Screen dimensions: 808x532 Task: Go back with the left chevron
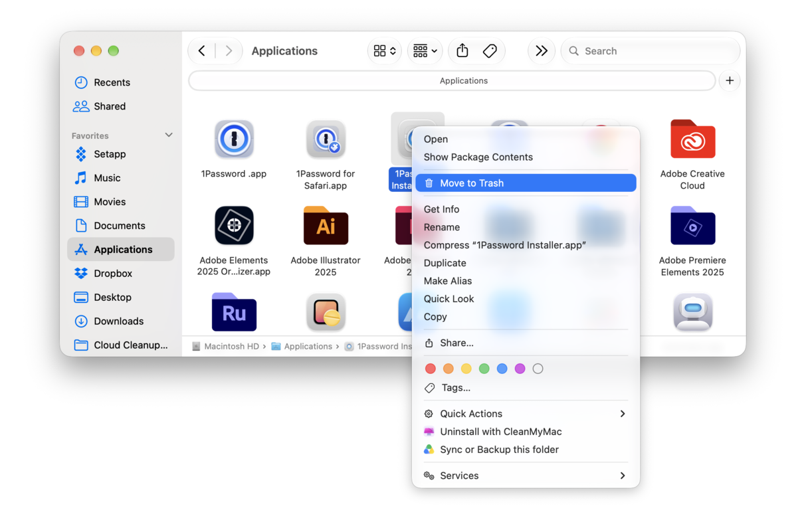coord(202,50)
